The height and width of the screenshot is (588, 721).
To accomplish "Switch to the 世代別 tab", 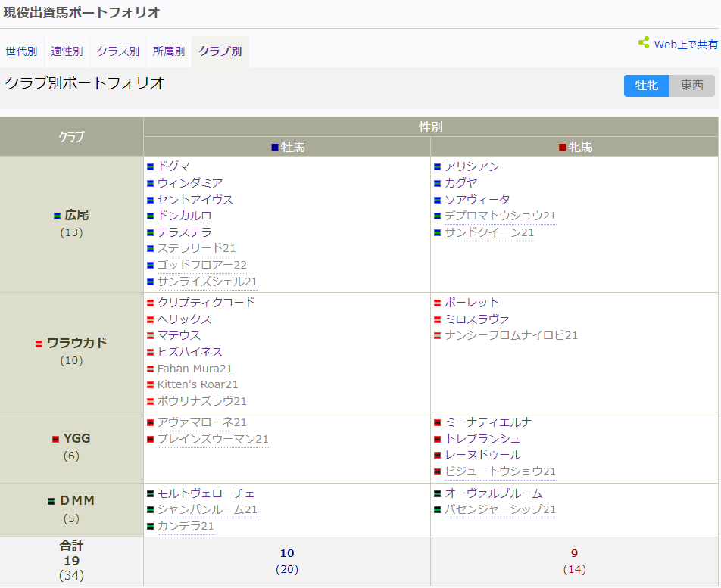I will [21, 51].
